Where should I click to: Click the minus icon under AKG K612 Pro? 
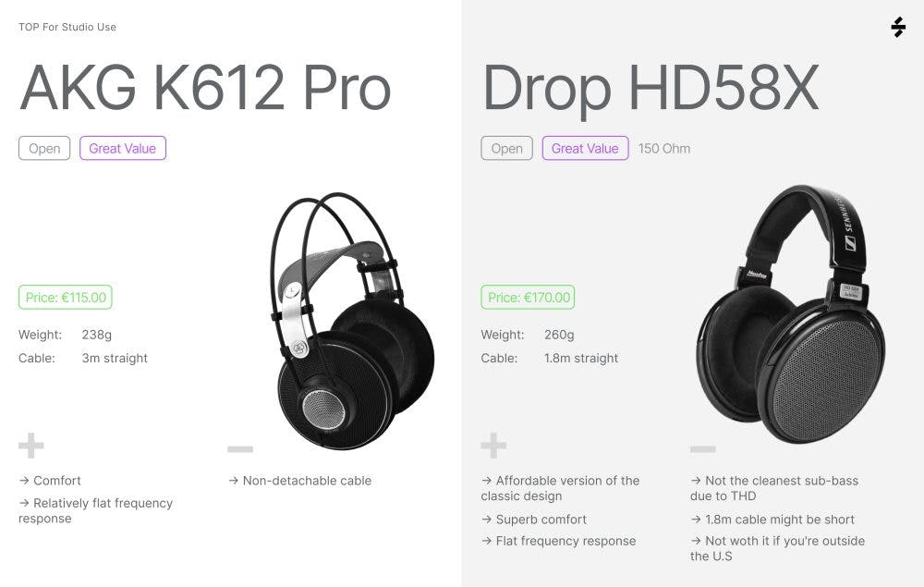click(240, 449)
